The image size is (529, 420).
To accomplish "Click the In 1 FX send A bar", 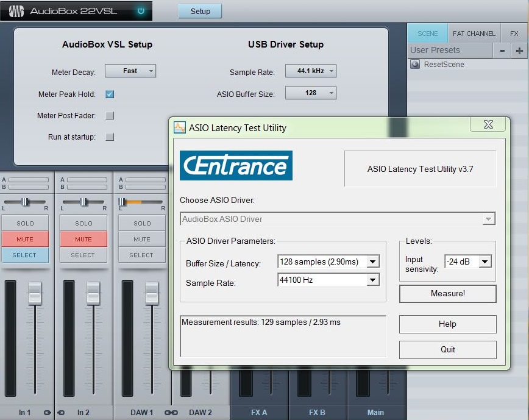I will coord(29,180).
